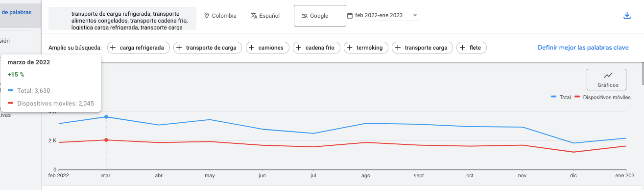Add 'flete' suggestion with its plus icon
This screenshot has width=644, height=190.
tap(462, 48)
